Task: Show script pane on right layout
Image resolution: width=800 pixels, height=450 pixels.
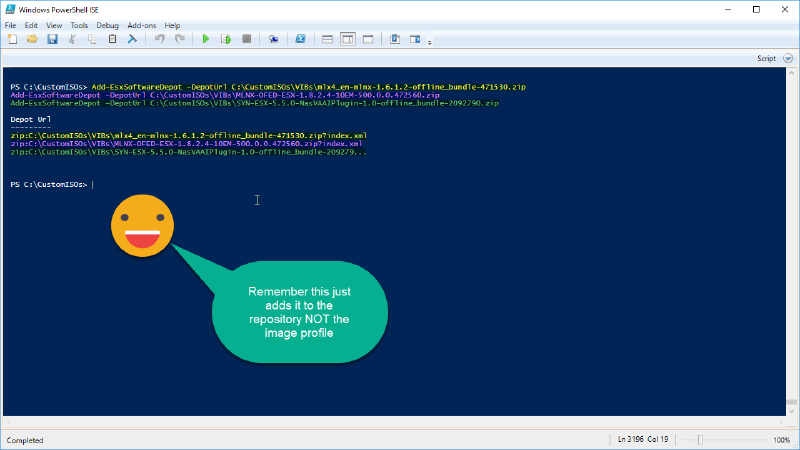Action: tap(348, 39)
